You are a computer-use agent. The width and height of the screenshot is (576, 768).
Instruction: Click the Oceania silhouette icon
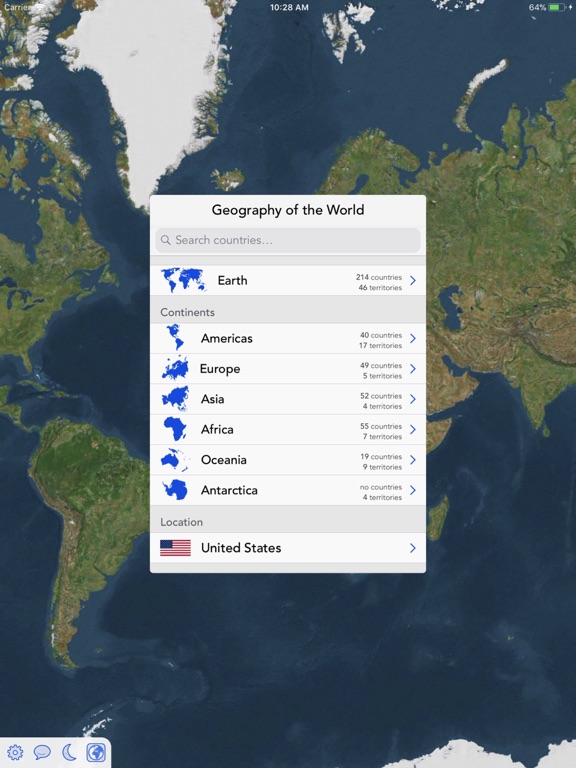(175, 459)
